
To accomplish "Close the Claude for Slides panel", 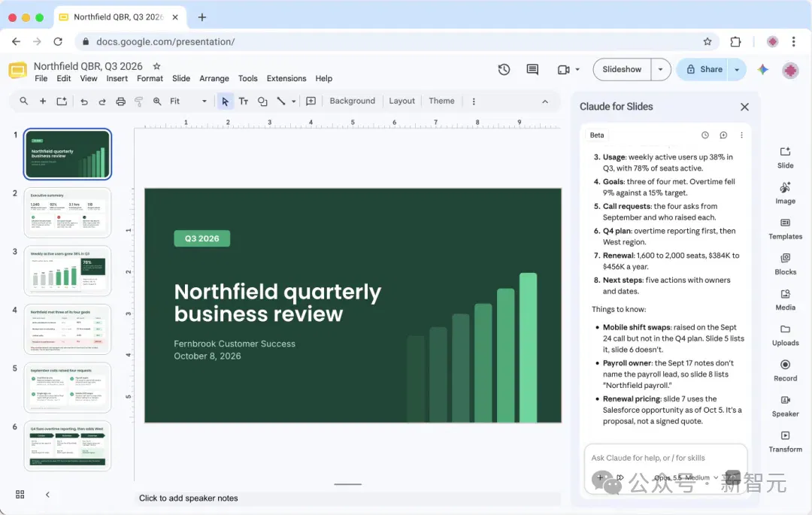I will [744, 107].
